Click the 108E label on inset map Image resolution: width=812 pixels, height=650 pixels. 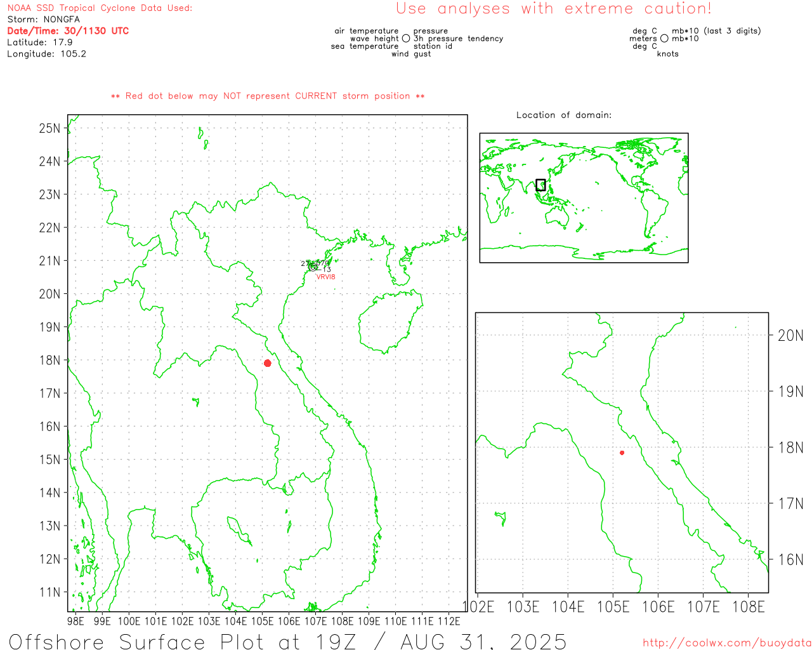click(x=749, y=607)
